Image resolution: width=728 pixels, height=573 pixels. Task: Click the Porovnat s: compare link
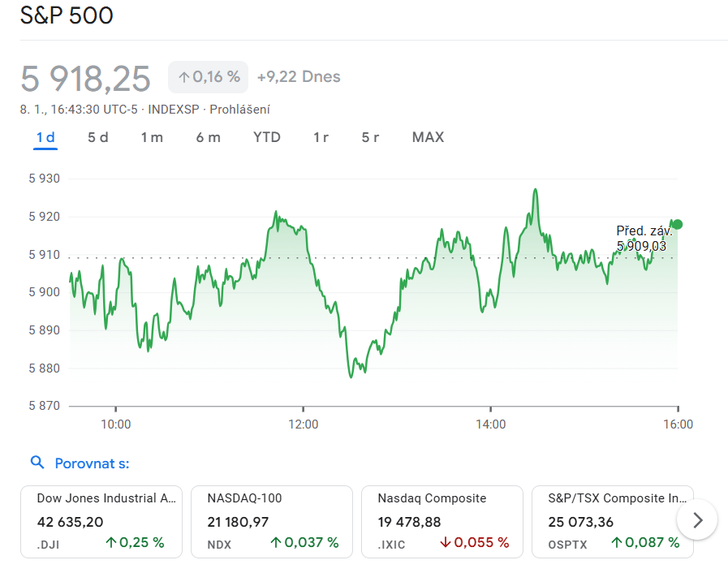click(x=92, y=463)
